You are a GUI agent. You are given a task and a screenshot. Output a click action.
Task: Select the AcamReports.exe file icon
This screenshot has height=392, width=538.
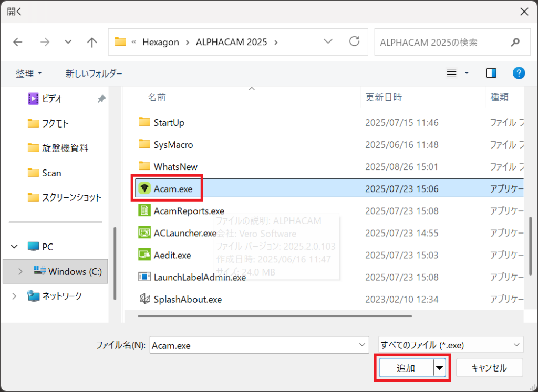point(144,211)
